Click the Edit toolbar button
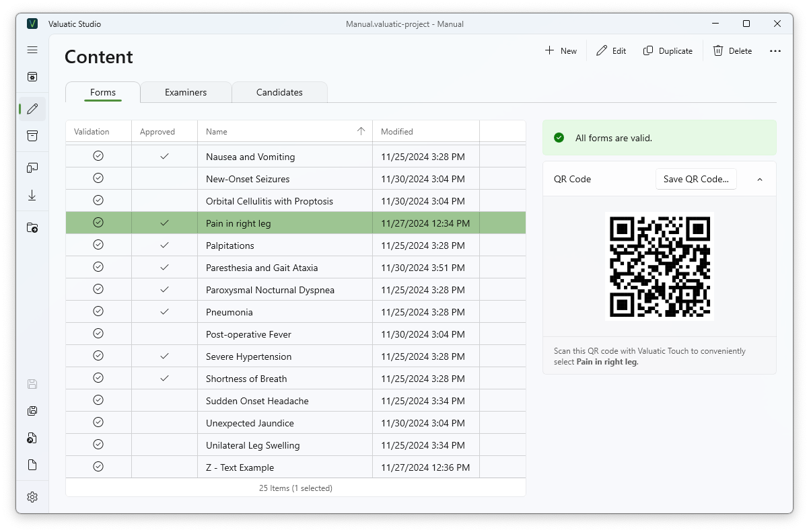 coord(611,51)
